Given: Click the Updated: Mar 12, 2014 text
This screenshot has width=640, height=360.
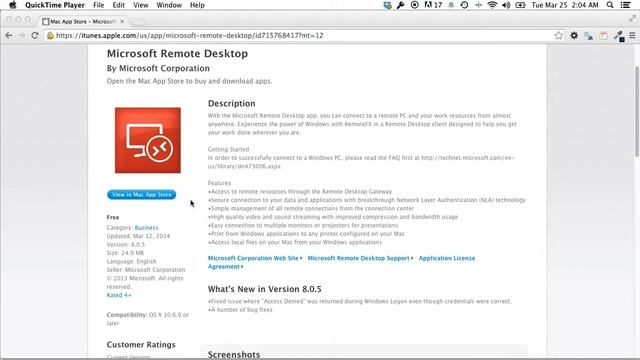Looking at the screenshot, I should 138,236.
